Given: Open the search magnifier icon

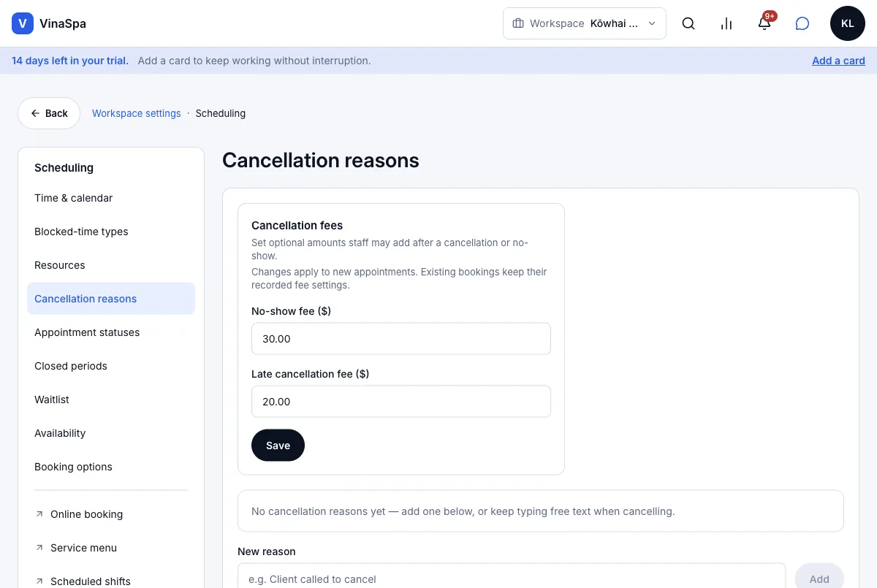Looking at the screenshot, I should (x=688, y=23).
